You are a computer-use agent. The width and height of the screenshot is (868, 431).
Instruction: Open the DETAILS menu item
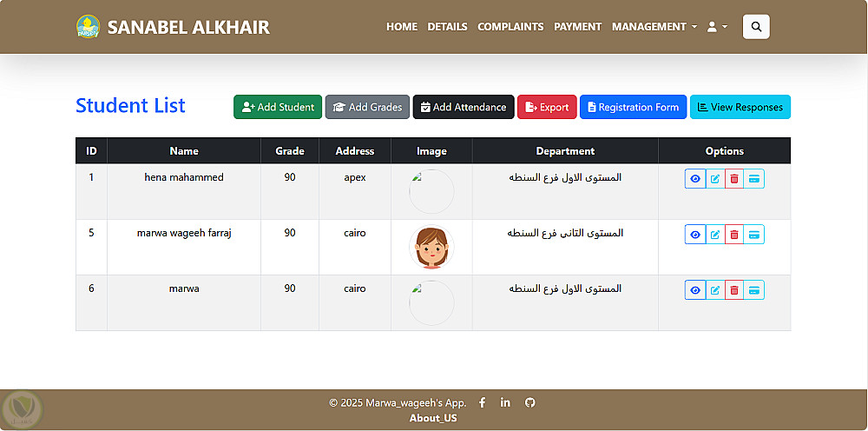(x=447, y=27)
